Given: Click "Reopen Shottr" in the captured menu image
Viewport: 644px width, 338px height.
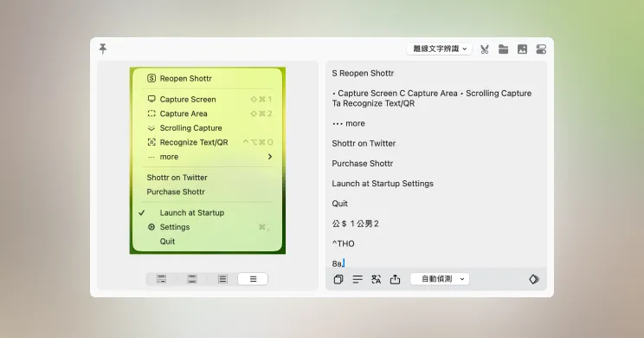Looking at the screenshot, I should 185,79.
